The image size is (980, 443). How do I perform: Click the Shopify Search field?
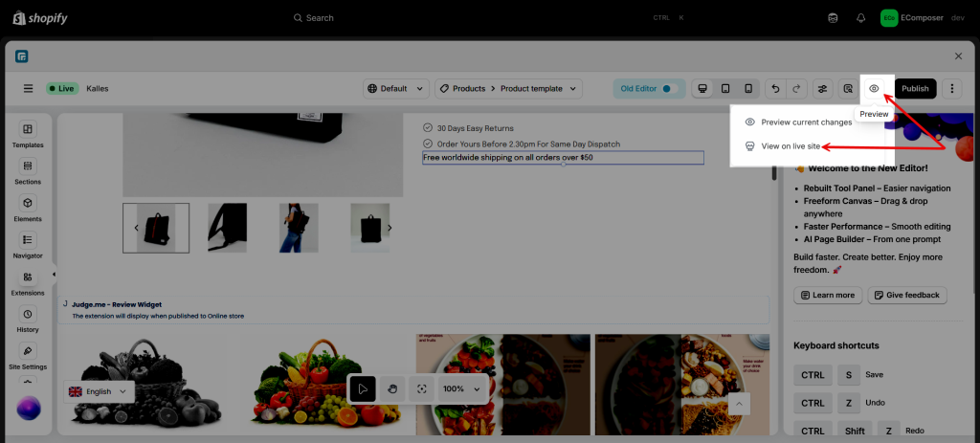(489, 18)
